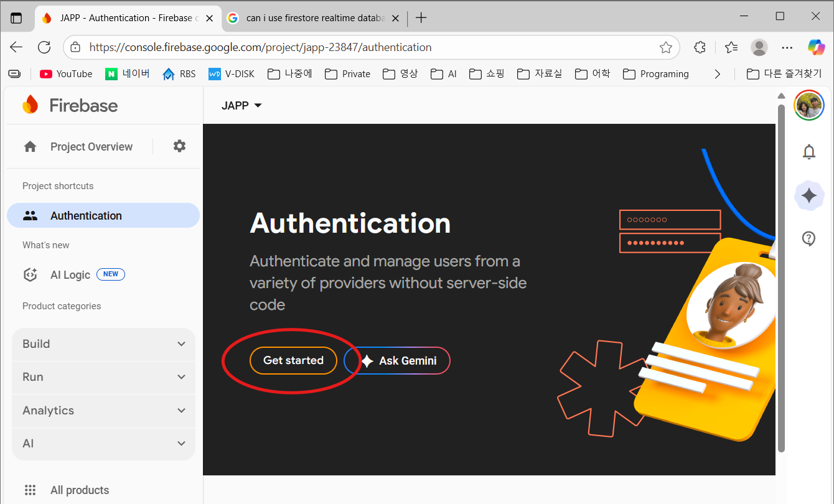The width and height of the screenshot is (834, 504).
Task: Click the All products grid icon
Action: coord(30,490)
